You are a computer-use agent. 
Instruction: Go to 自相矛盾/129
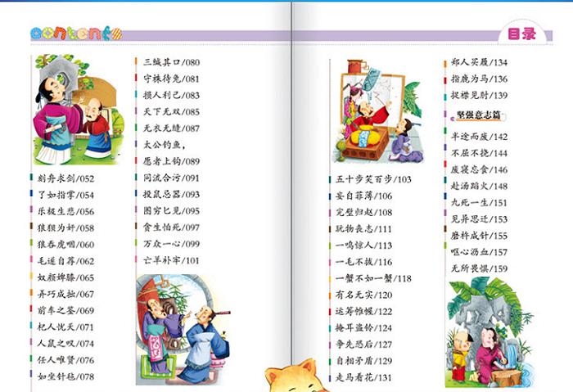(364, 360)
